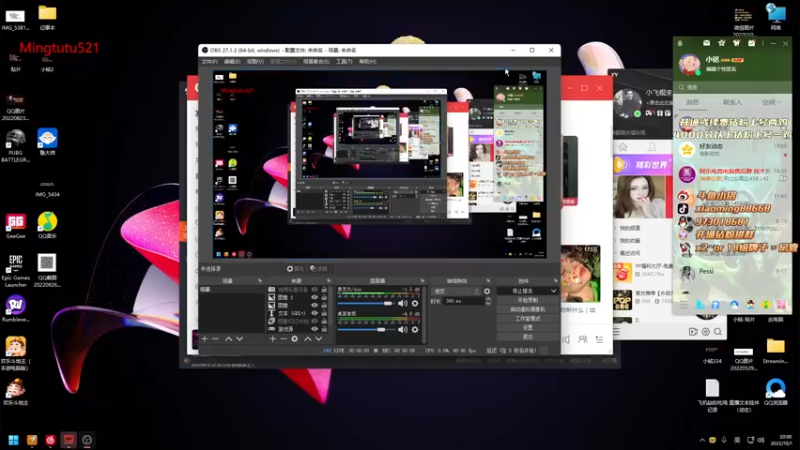800x450 pixels.
Task: Open Pessi chat in QQ message list
Action: pos(732,274)
